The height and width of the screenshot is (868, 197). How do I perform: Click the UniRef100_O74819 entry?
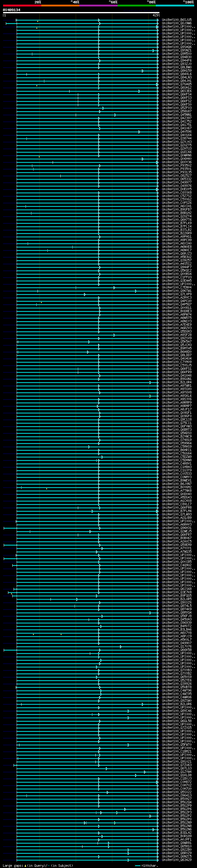[x=177, y=440]
